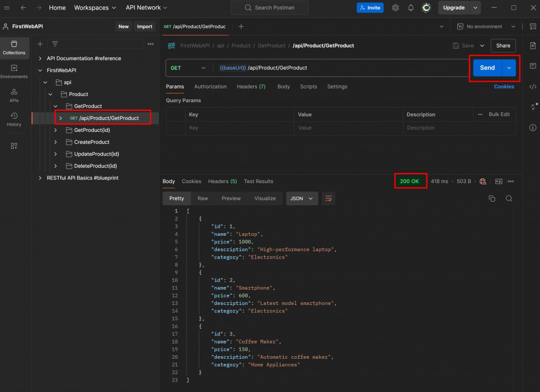Open the Upgrade dropdown arrow
The height and width of the screenshot is (392, 540).
click(x=475, y=7)
